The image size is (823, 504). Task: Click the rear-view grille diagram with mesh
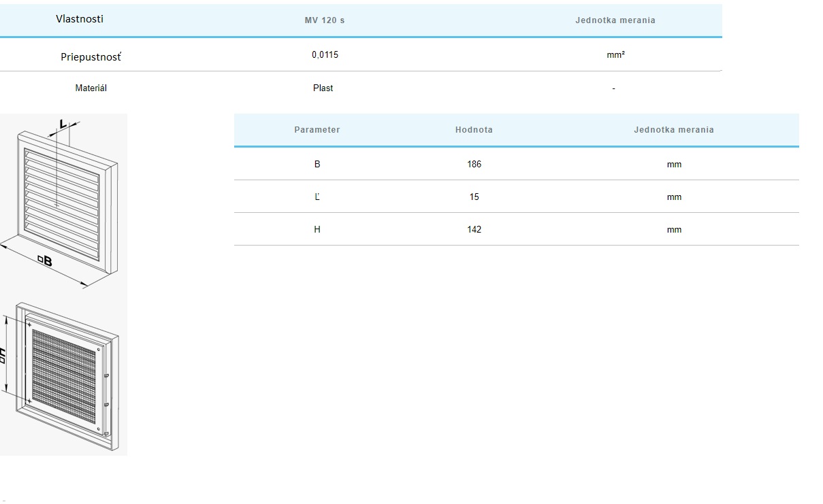coord(65,371)
